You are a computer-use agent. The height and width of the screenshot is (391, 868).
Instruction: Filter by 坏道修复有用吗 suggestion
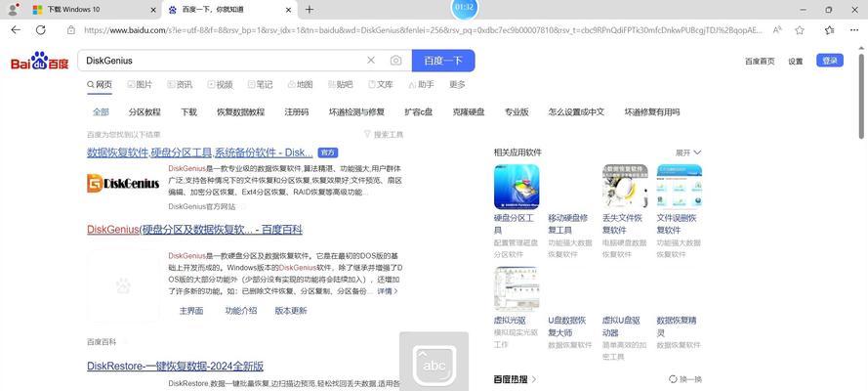coord(652,111)
